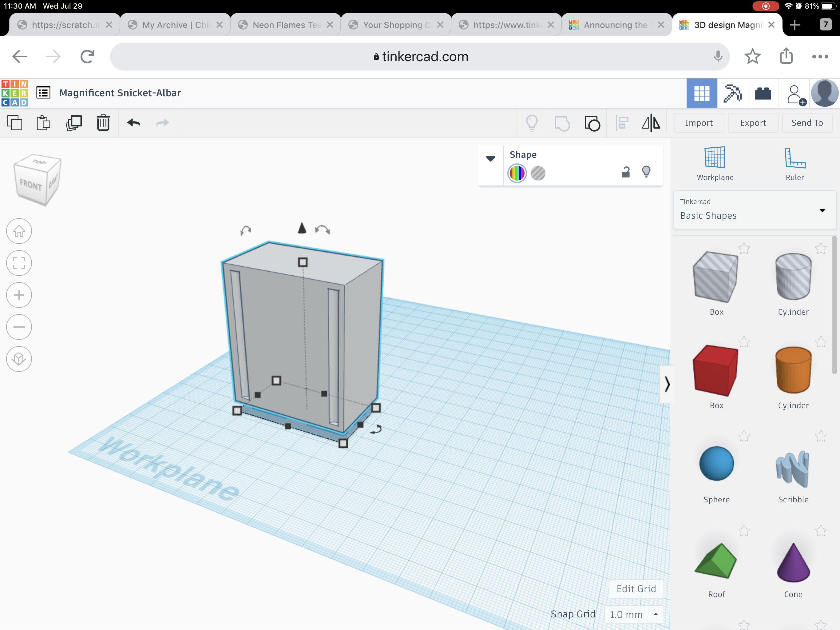Favorite the Scribble star
This screenshot has height=630, width=840.
(821, 436)
